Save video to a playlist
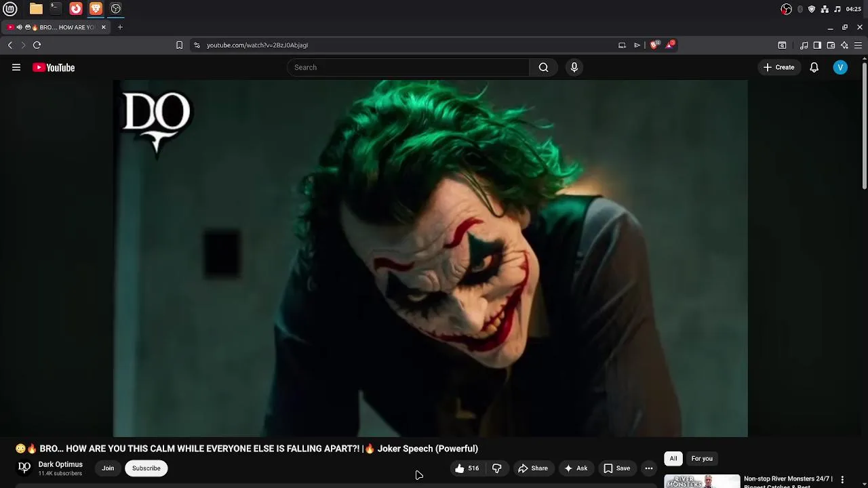The width and height of the screenshot is (868, 488). pos(617,468)
